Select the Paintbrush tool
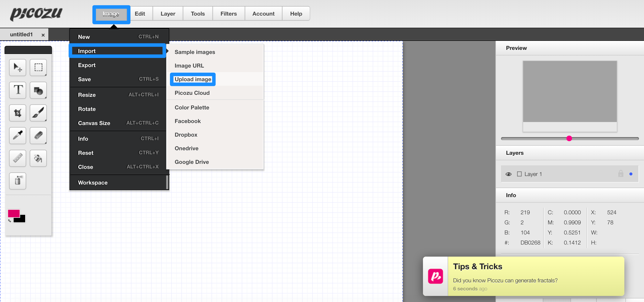Image resolution: width=644 pixels, height=302 pixels. point(38,113)
